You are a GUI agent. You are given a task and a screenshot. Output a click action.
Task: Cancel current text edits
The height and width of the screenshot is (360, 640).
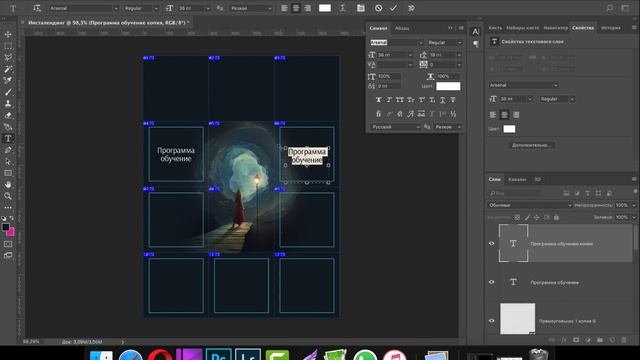tap(378, 8)
